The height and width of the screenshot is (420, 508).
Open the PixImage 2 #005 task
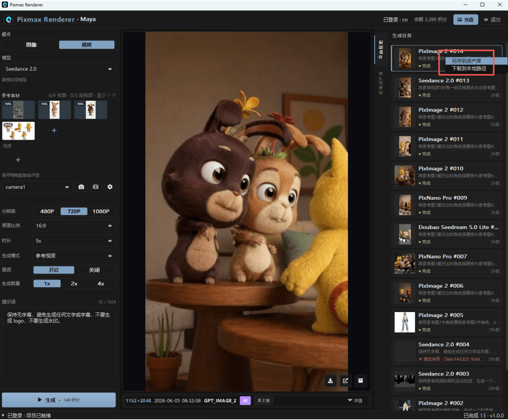447,322
